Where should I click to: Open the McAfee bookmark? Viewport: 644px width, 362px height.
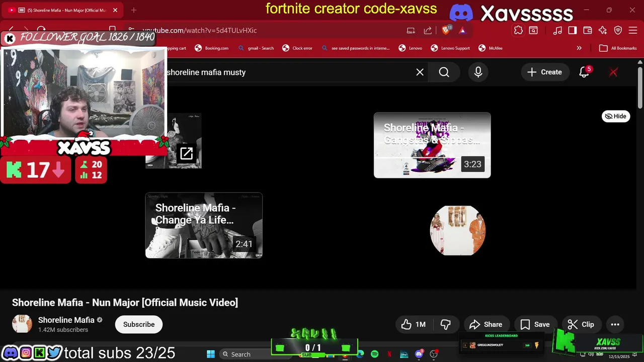490,48
